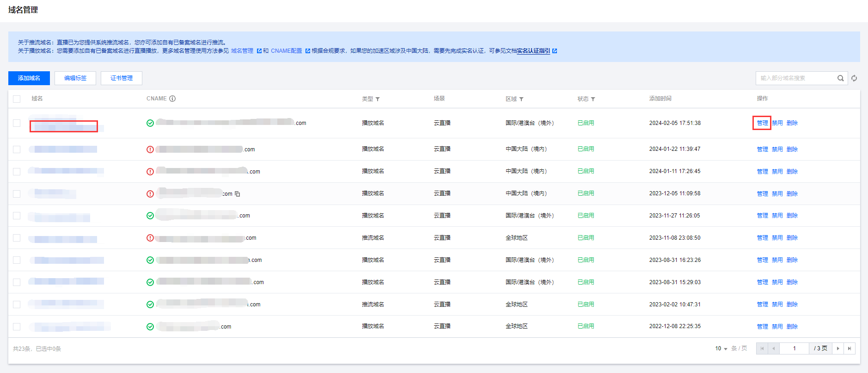The height and width of the screenshot is (373, 868).
Task: Tick the select-all checkbox in table header
Action: coord(17,99)
